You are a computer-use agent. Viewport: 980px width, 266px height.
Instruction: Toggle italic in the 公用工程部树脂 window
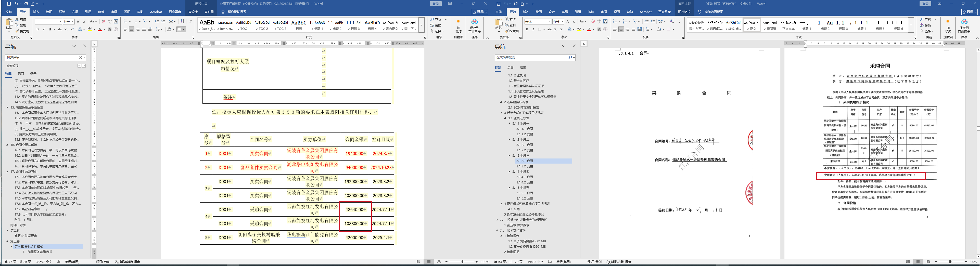click(43, 29)
